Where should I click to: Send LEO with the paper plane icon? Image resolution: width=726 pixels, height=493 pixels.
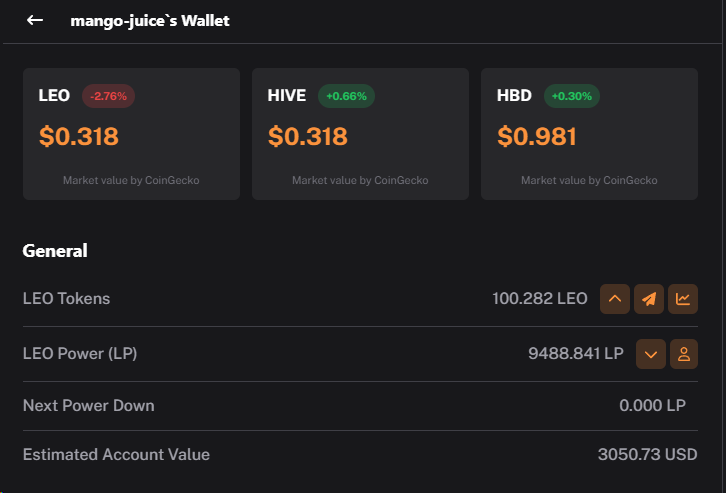pyautogui.click(x=649, y=299)
